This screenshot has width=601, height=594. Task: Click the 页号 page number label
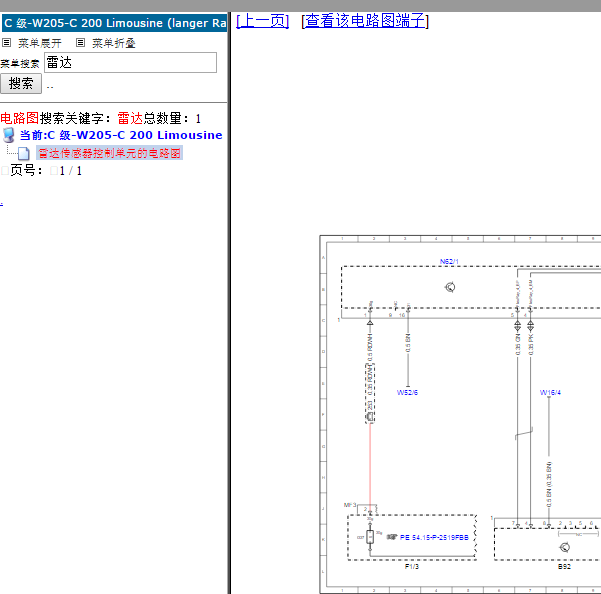click(x=26, y=171)
